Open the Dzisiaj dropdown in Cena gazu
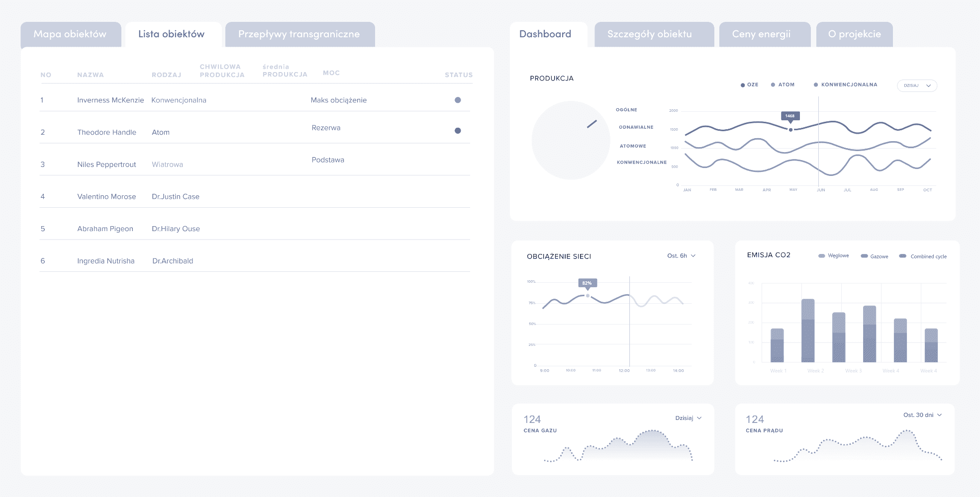The image size is (980, 497). coord(688,418)
